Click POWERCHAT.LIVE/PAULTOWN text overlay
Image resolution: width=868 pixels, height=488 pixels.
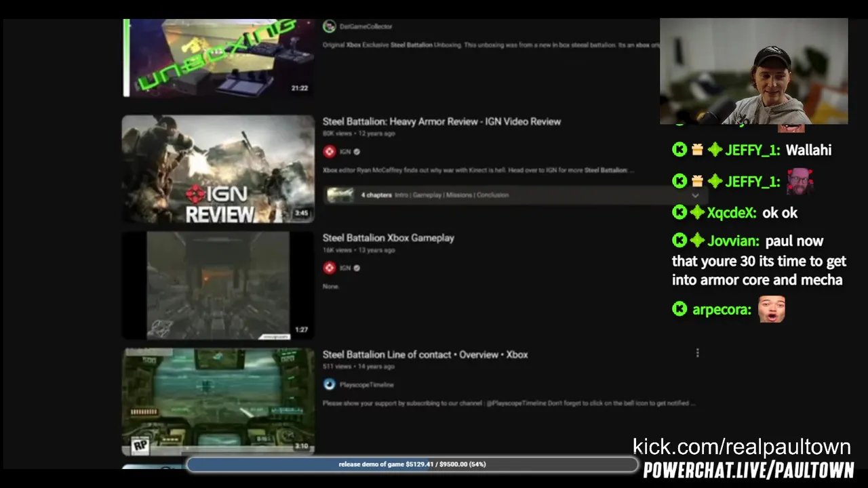point(749,470)
